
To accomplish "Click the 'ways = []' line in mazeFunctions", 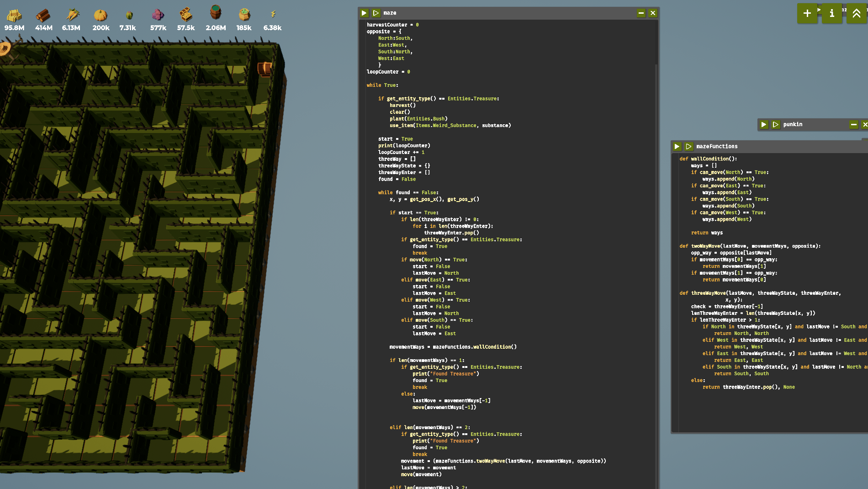I will 704,165.
